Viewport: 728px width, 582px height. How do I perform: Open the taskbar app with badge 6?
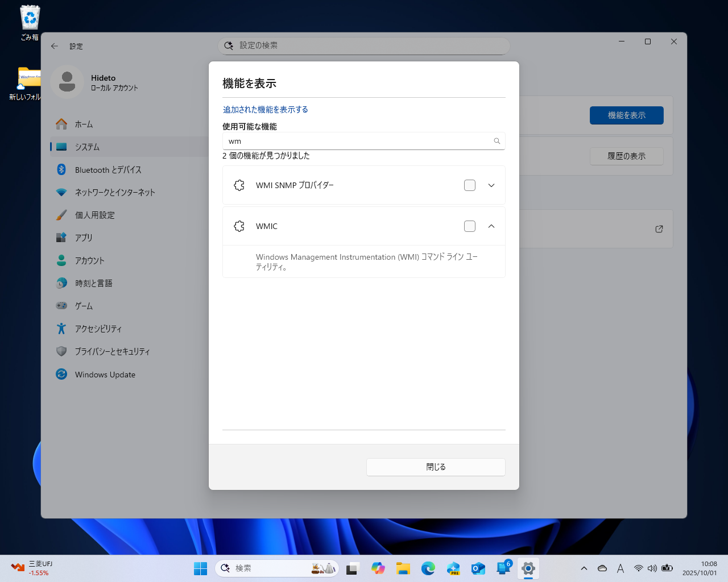503,568
